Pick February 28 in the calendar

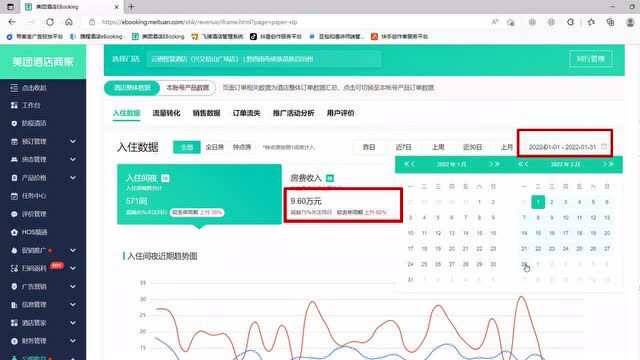point(524,264)
